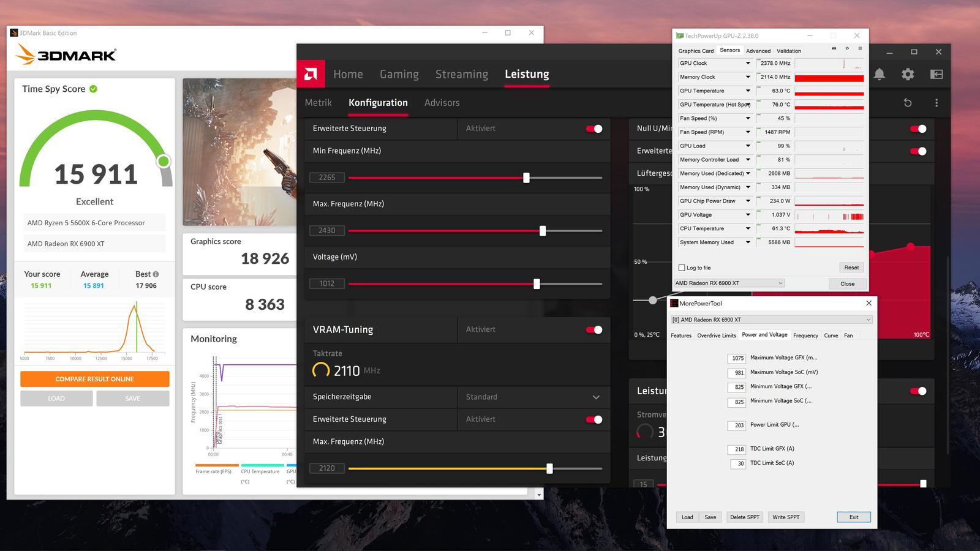Click the info icon next to Best

point(156,274)
